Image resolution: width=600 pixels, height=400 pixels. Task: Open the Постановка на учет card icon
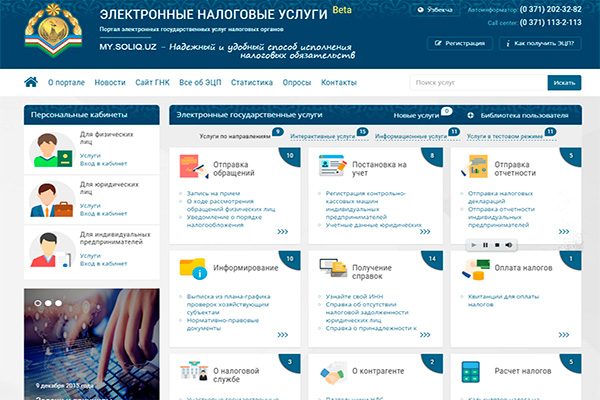pyautogui.click(x=332, y=165)
